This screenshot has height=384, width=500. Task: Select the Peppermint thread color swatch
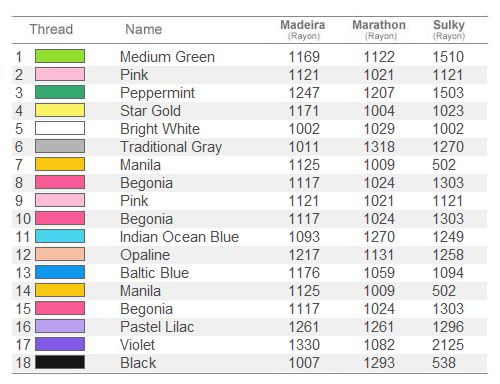pos(60,92)
